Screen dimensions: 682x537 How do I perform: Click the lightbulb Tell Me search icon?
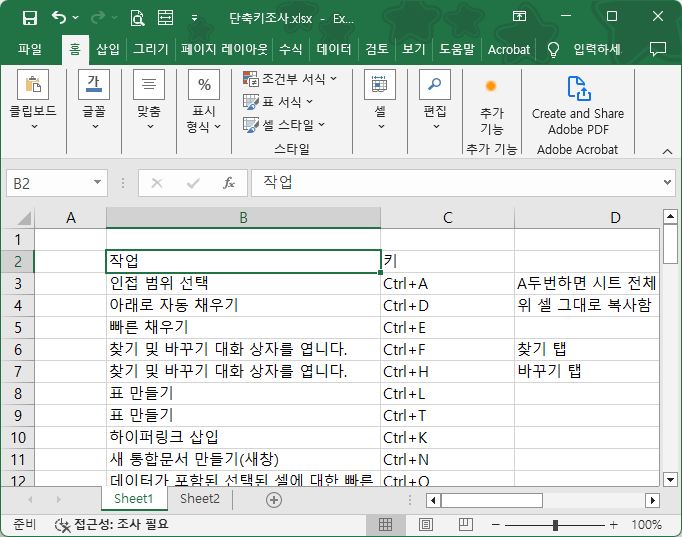553,50
